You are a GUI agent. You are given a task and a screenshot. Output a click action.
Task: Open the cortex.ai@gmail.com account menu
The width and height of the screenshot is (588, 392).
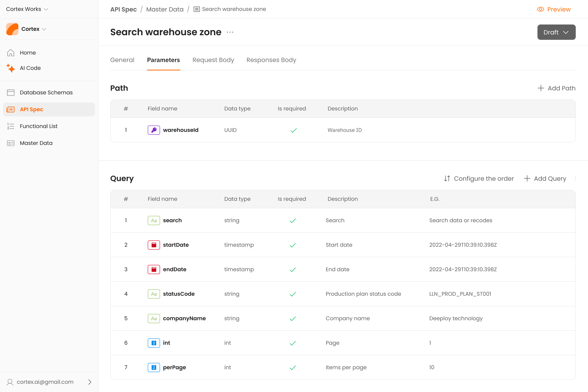49,382
